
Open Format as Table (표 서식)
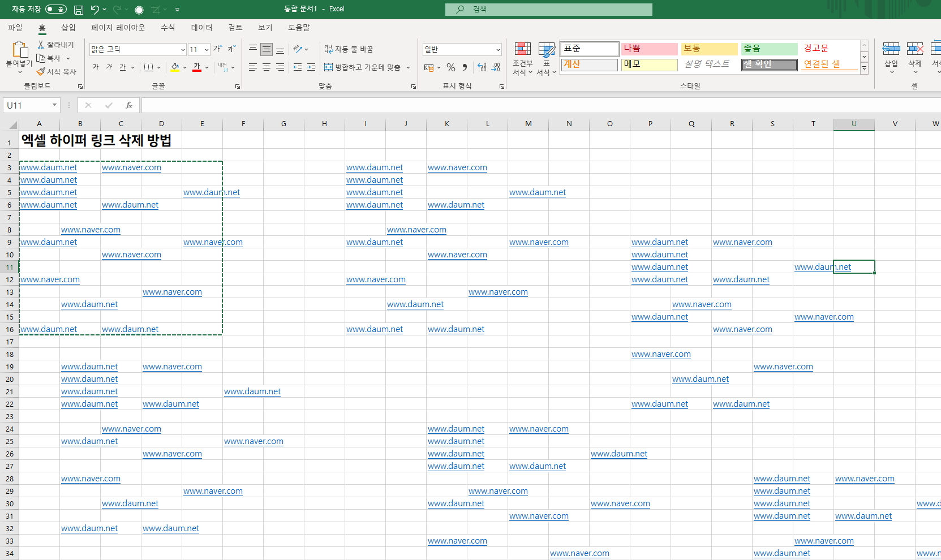point(546,58)
